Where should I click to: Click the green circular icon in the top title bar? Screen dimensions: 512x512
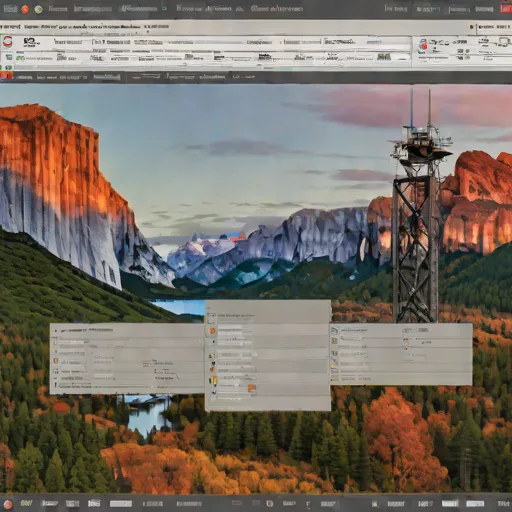[x=39, y=9]
